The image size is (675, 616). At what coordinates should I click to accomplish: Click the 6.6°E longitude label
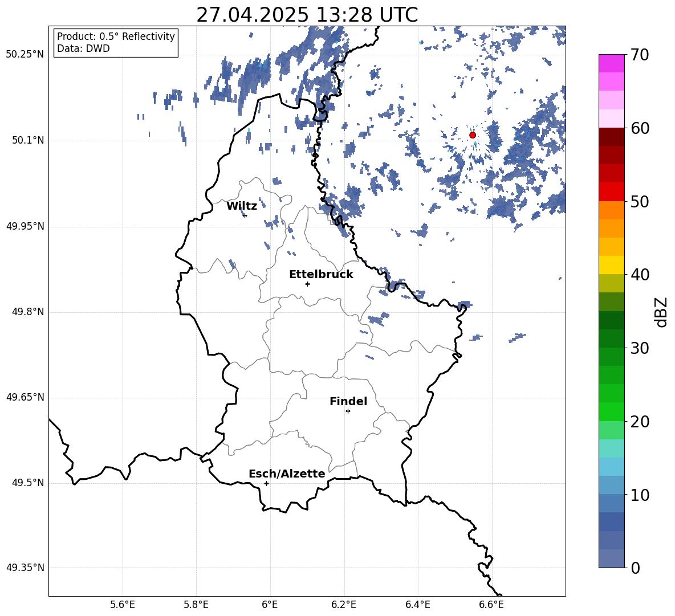[491, 605]
